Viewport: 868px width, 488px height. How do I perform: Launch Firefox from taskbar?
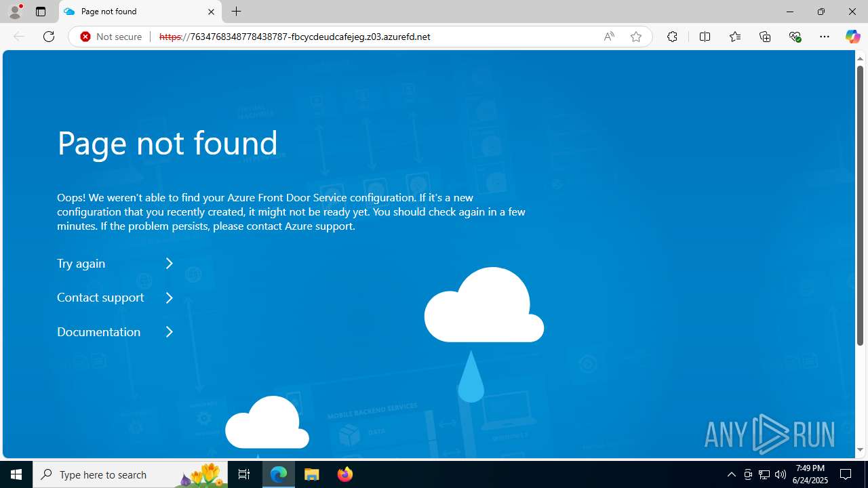click(x=344, y=474)
